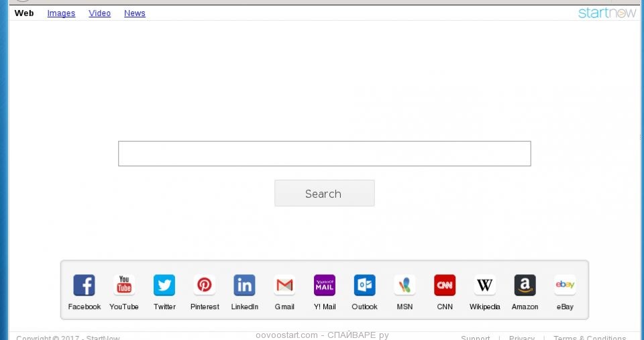The width and height of the screenshot is (644, 340).
Task: Visit MSN using its icon
Action: click(405, 286)
